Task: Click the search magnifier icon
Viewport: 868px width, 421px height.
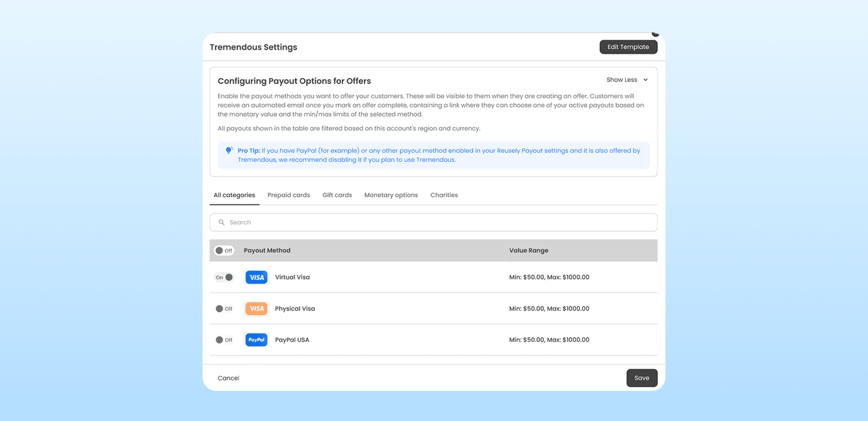Action: [x=221, y=222]
